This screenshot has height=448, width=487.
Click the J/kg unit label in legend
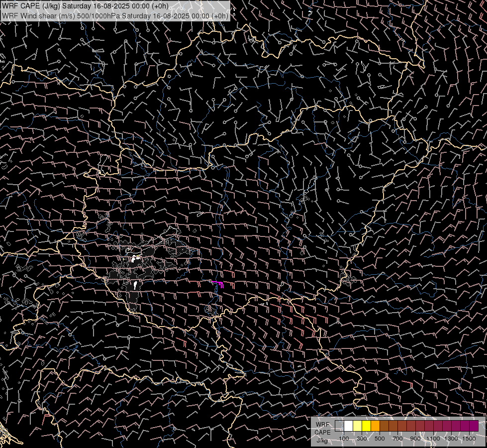tap(322, 441)
